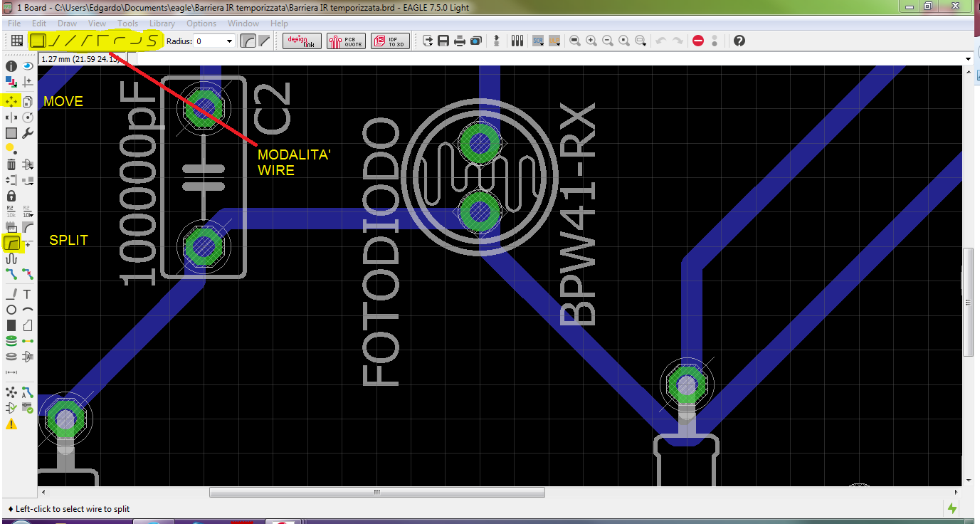Viewport: 980px width, 524px height.
Task: Open the SCR script dropdown
Action: pos(539,41)
